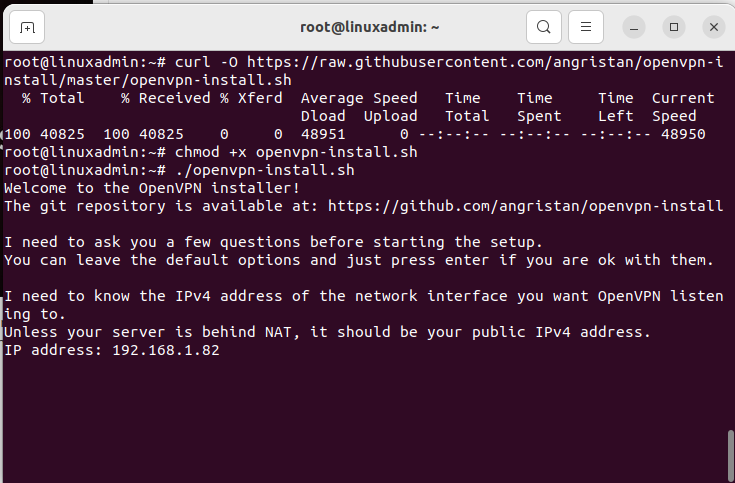735x483 pixels.
Task: Click the Average Speed column header
Action: click(359, 98)
